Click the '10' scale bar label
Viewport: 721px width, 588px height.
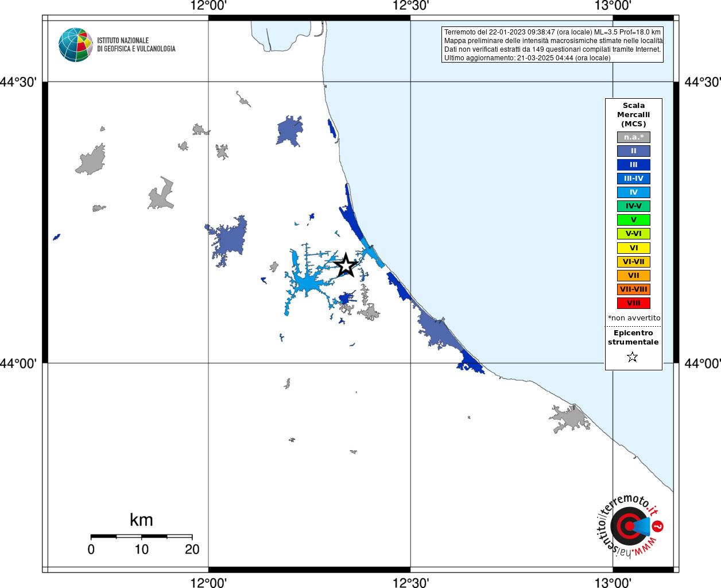coord(142,550)
